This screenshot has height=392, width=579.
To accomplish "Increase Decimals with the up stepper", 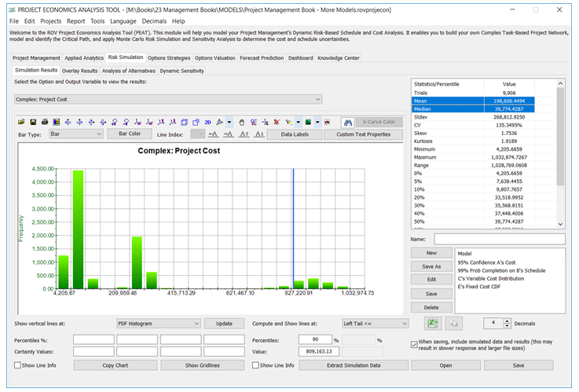I will 508,321.
